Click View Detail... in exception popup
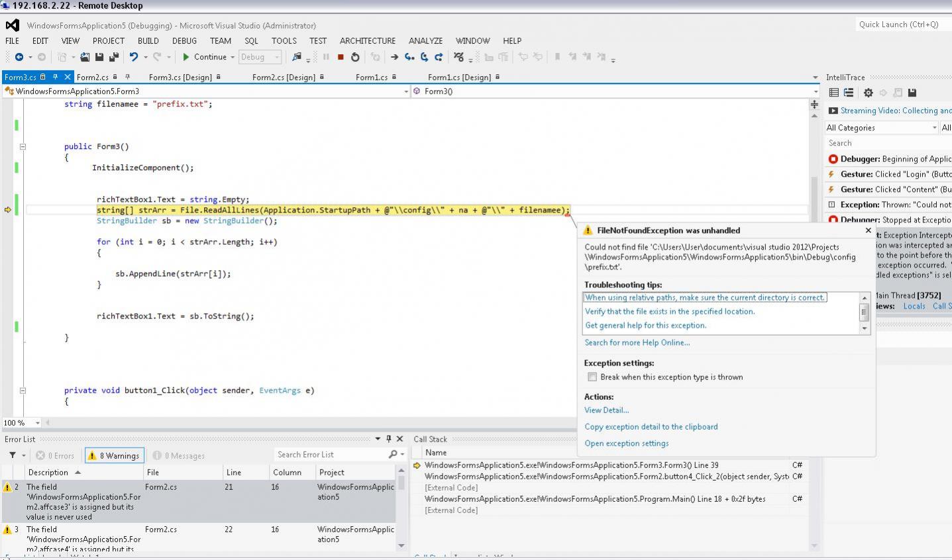Image resolution: width=952 pixels, height=560 pixels. tap(606, 410)
